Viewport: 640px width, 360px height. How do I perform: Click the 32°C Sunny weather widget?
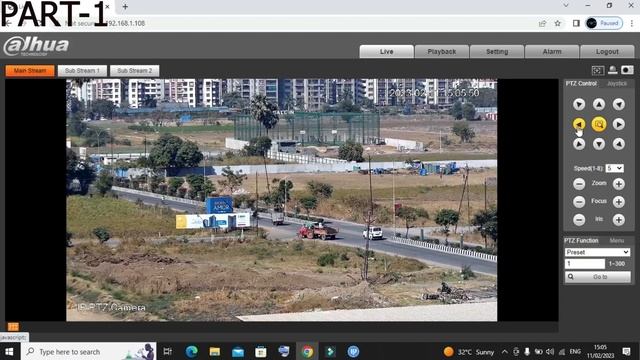469,351
